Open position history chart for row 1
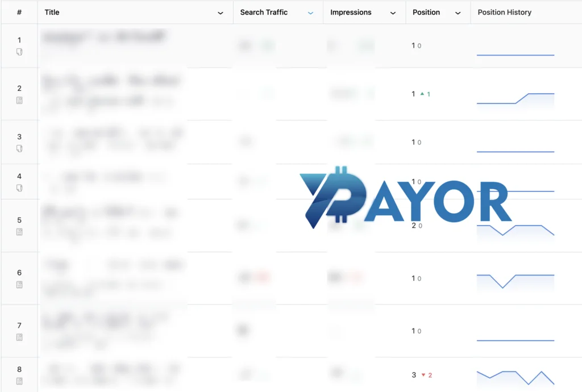This screenshot has height=392, width=582. [516, 55]
